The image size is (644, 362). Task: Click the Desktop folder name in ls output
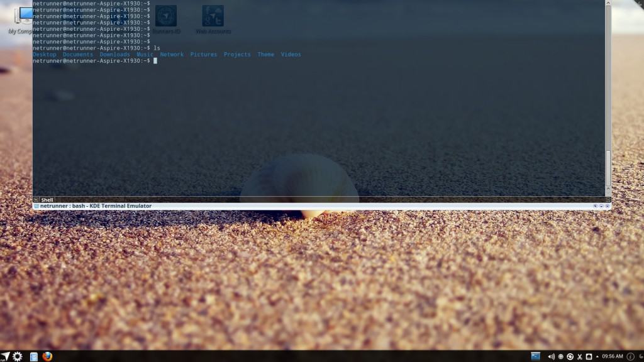coord(45,54)
